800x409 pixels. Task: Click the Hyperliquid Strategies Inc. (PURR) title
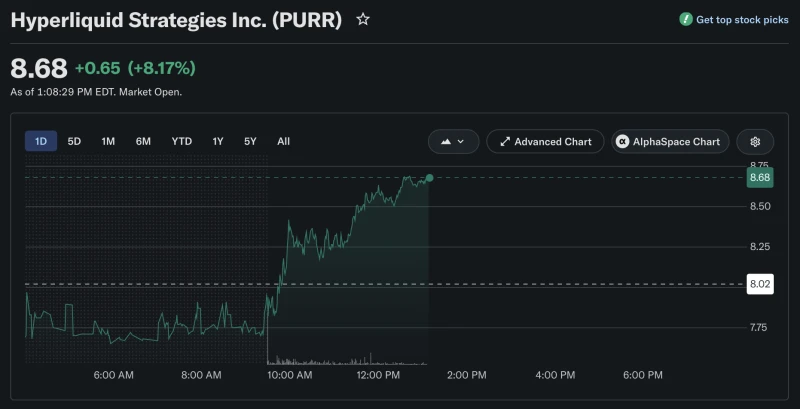pos(177,20)
